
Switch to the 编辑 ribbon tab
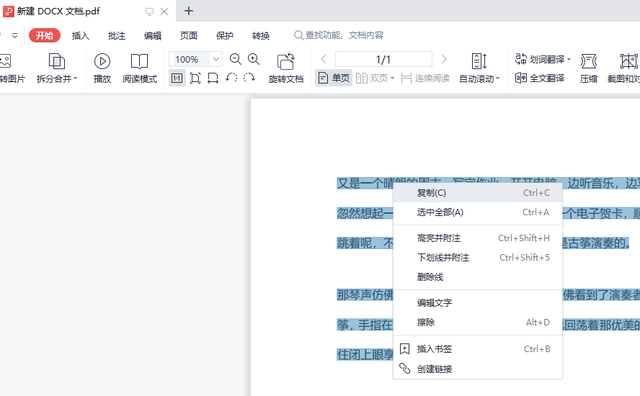(153, 36)
